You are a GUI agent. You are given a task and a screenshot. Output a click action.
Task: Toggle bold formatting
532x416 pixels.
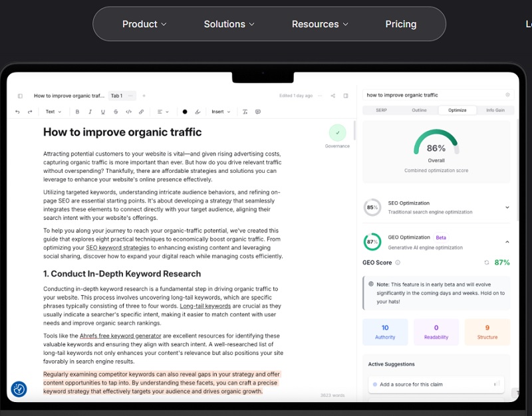77,112
